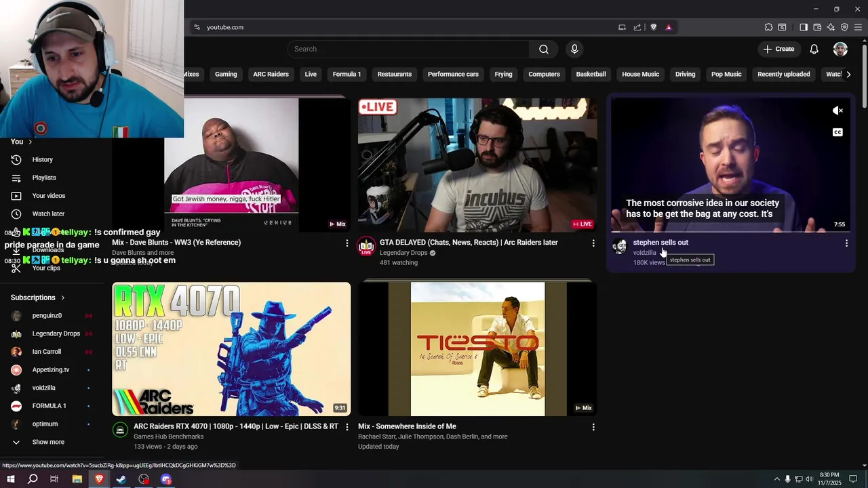Open the RTX 4070 ARC Raiders thumbnail
This screenshot has height=488, width=868.
coord(231,349)
